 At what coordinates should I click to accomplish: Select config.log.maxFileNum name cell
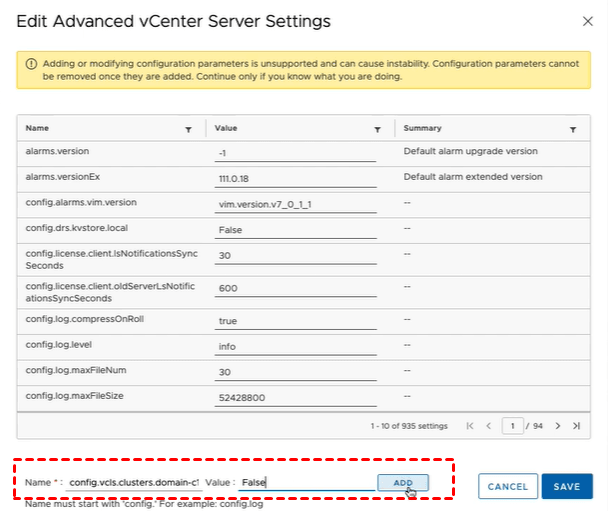pos(76,370)
